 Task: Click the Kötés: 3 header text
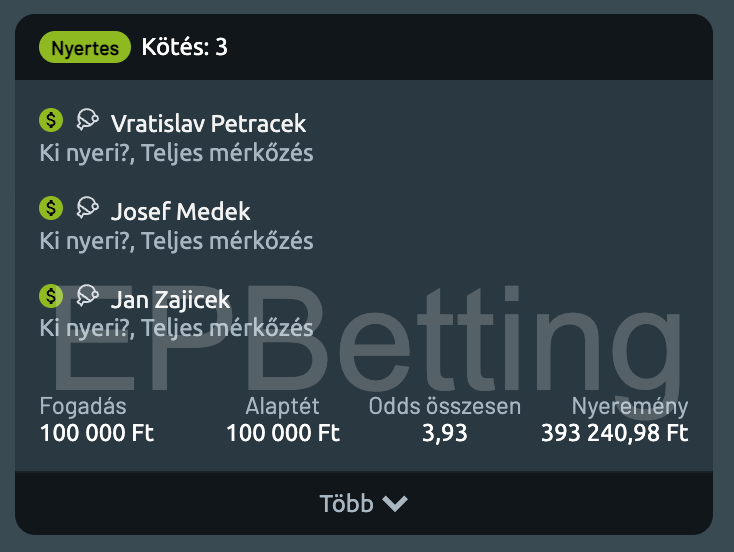(x=185, y=47)
